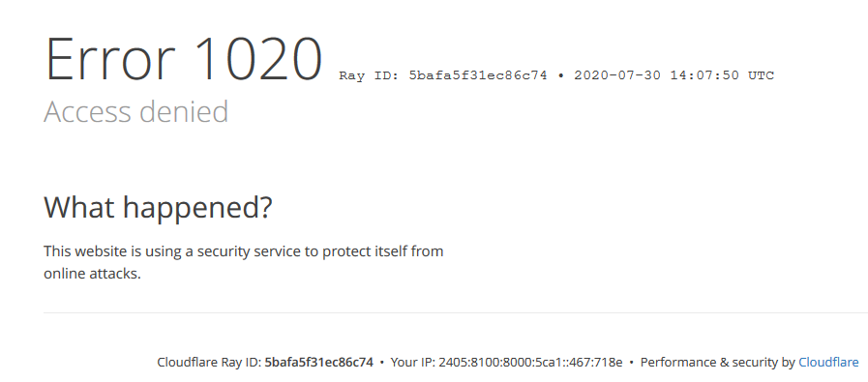
Task: Click the bold Cloudflare Ray ID value
Action: click(319, 363)
